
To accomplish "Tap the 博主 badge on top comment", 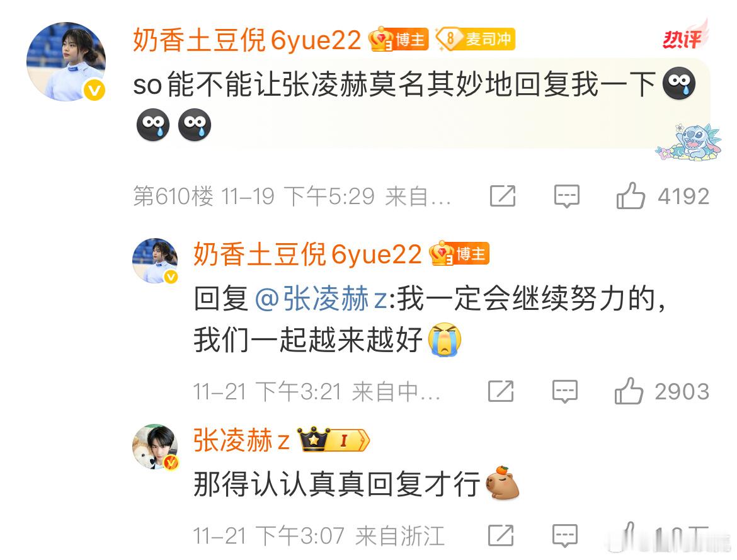I will tap(399, 39).
